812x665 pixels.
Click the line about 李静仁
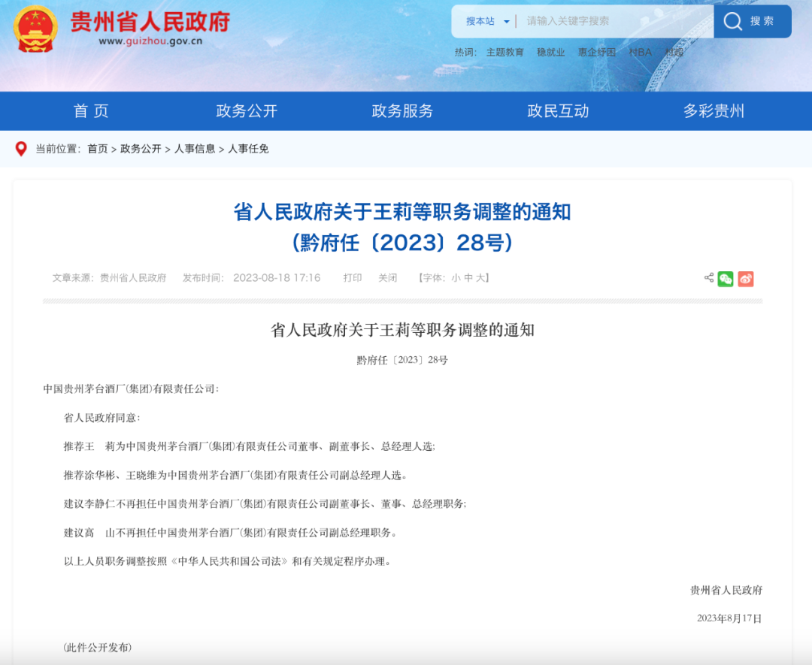265,503
